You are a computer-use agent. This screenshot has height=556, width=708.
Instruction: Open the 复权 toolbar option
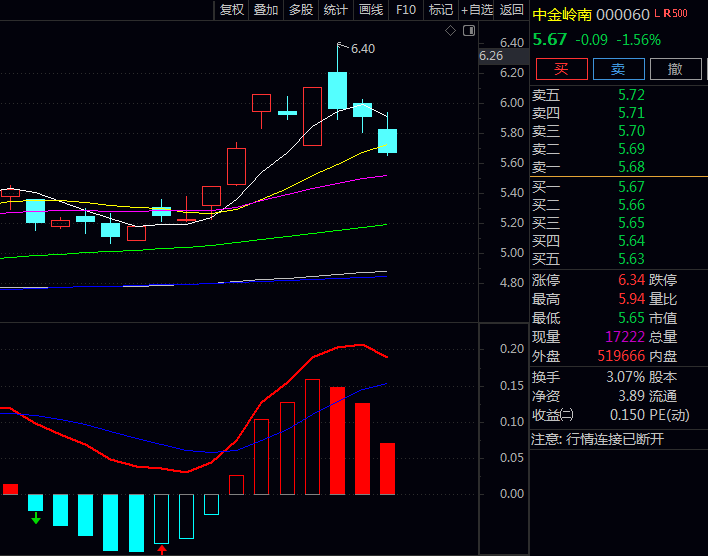pos(231,10)
